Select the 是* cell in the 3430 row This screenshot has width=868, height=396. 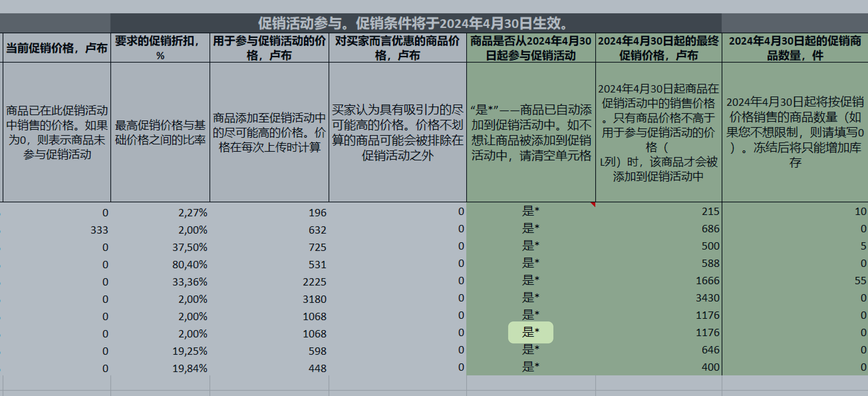coord(531,298)
